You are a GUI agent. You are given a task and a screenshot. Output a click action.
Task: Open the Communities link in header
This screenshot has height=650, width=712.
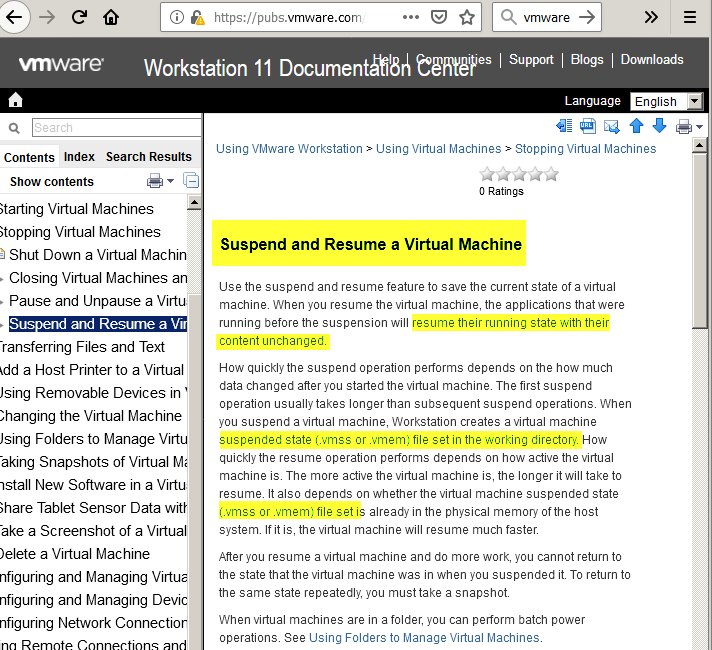[x=454, y=60]
